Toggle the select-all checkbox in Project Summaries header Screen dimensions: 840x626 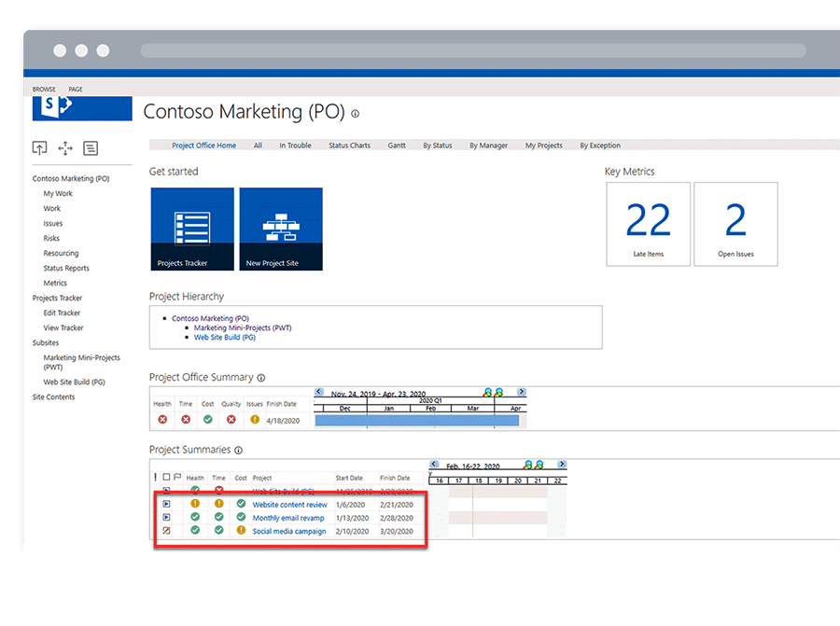point(166,478)
